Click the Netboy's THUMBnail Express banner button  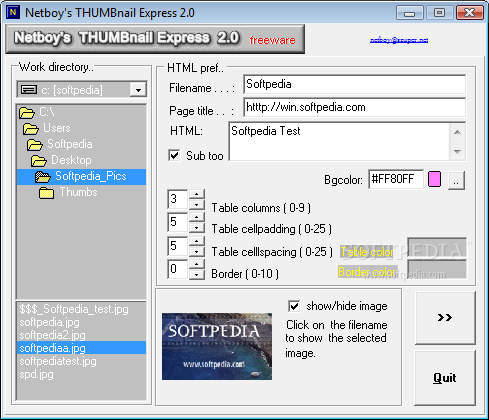click(x=155, y=39)
